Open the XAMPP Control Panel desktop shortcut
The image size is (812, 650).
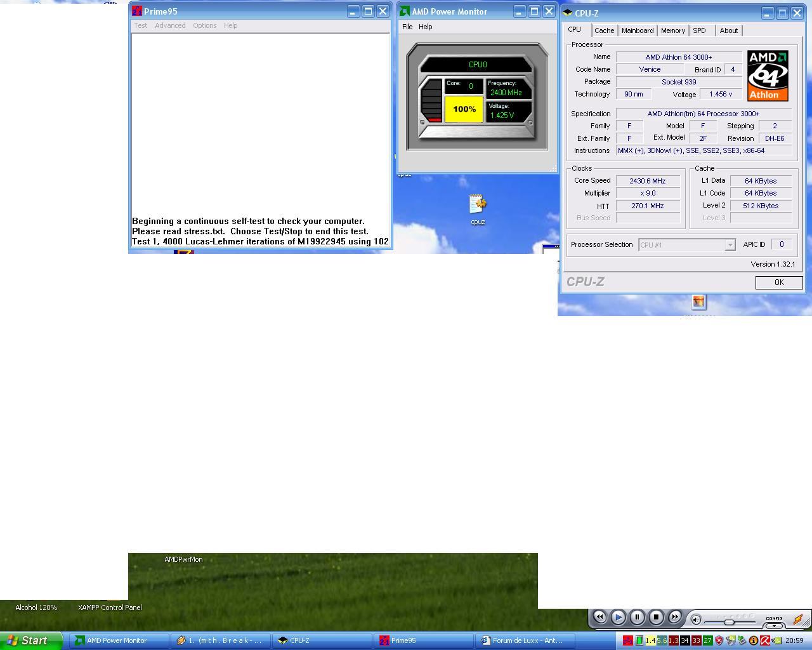110,607
